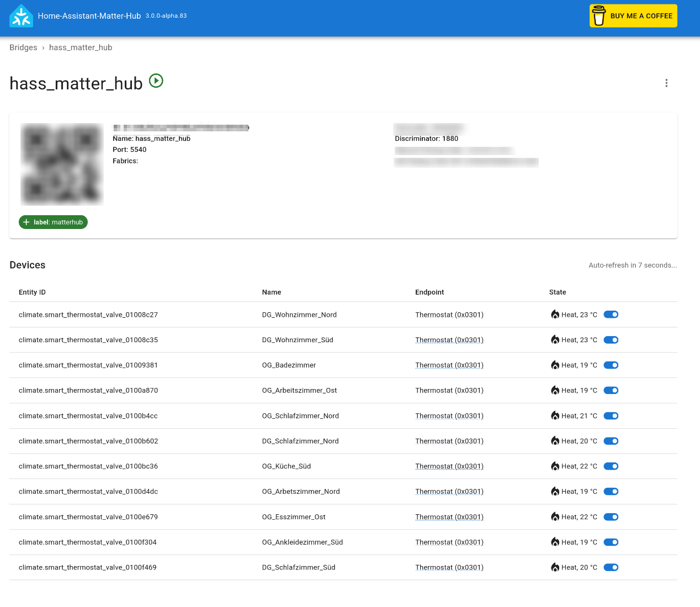The width and height of the screenshot is (700, 607).
Task: Click the label: matterhub chip
Action: (x=54, y=222)
